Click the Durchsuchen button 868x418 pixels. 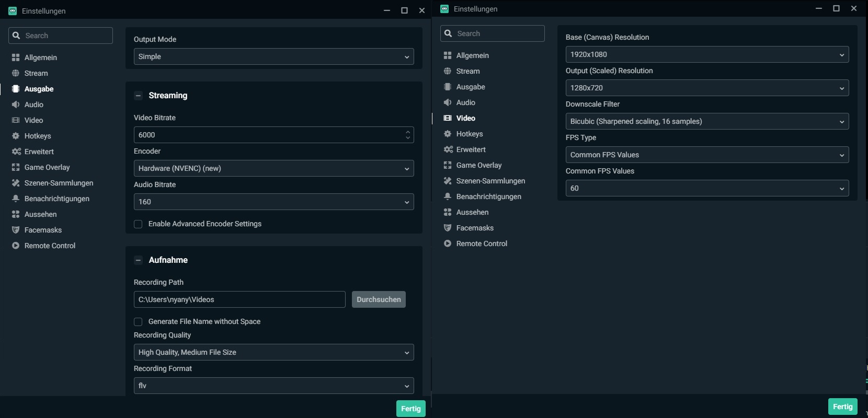click(379, 299)
